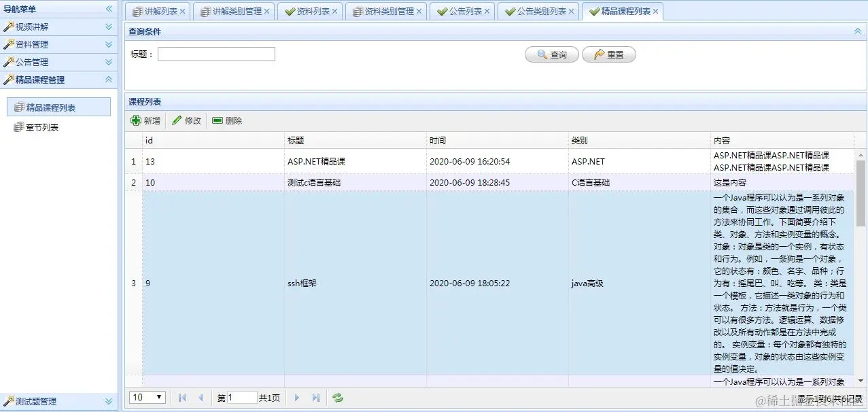Open 章节列表 in the sidebar tree
The height and width of the screenshot is (412, 868).
(x=42, y=127)
